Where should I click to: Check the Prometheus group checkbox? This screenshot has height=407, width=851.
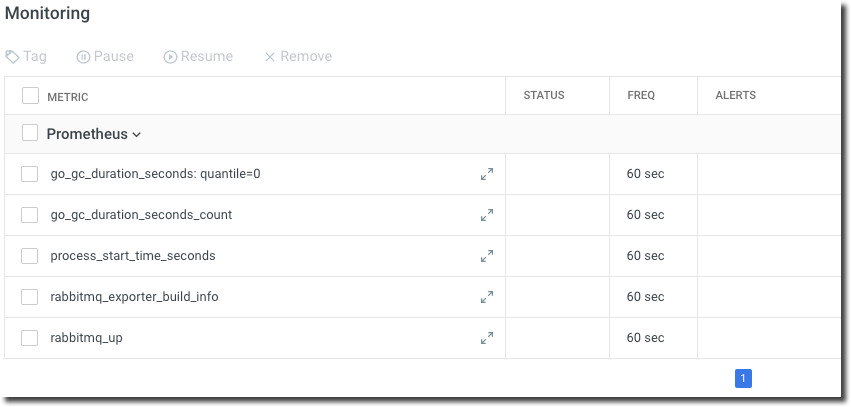click(30, 133)
